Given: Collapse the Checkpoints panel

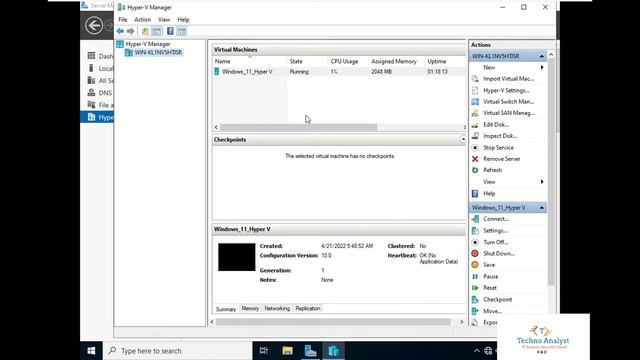Looking at the screenshot, I should pos(463,140).
